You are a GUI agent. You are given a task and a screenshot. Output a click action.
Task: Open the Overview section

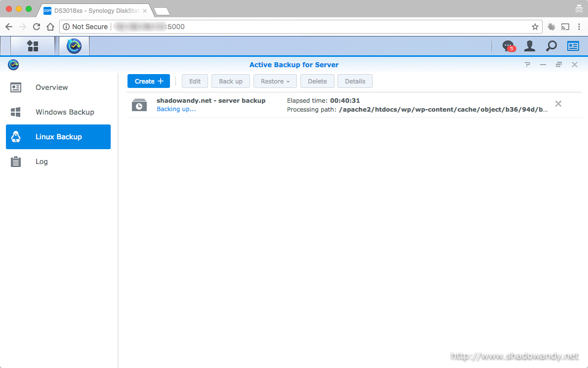pyautogui.click(x=58, y=87)
